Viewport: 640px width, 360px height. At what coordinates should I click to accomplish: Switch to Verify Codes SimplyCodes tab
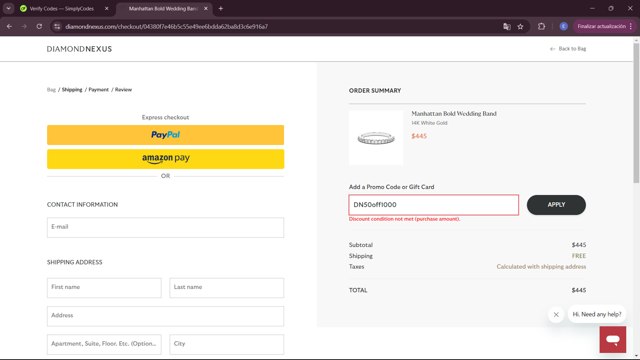point(61,9)
